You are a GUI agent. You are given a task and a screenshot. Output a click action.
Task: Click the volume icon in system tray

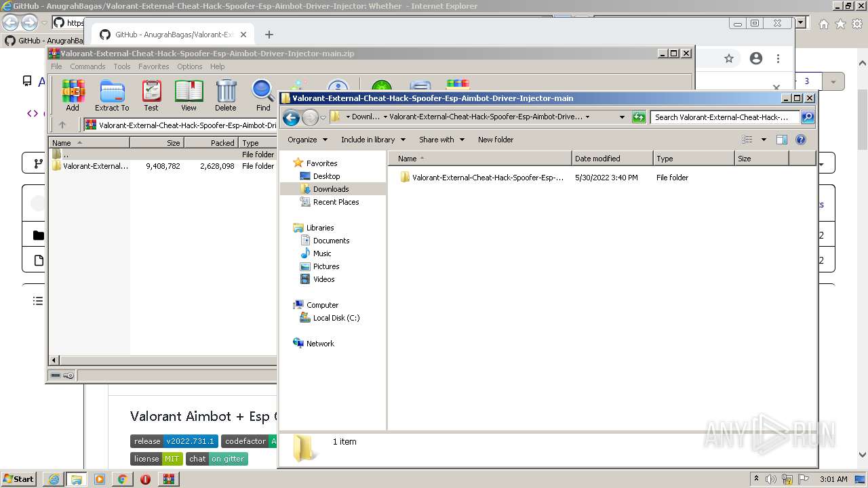point(771,479)
